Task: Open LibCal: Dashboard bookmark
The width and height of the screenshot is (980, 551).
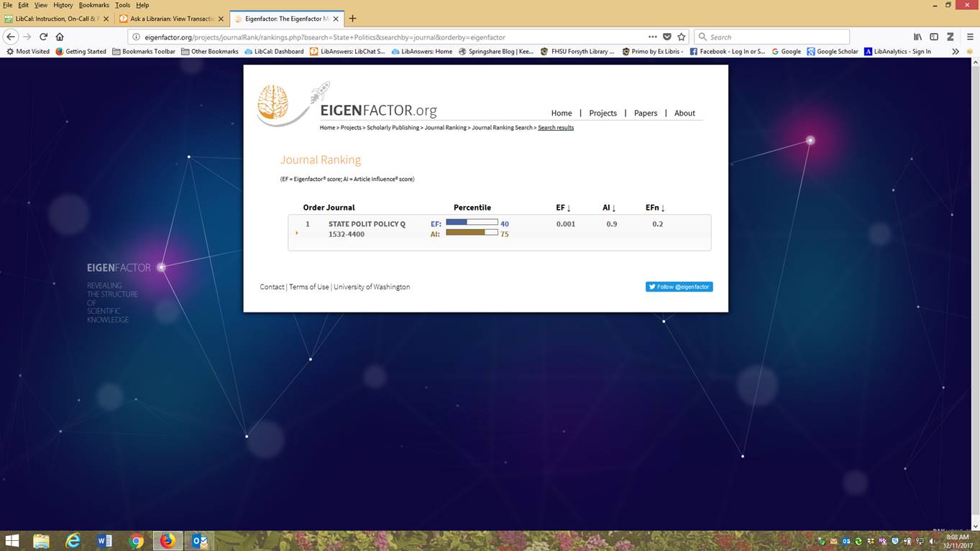Action: (x=274, y=52)
